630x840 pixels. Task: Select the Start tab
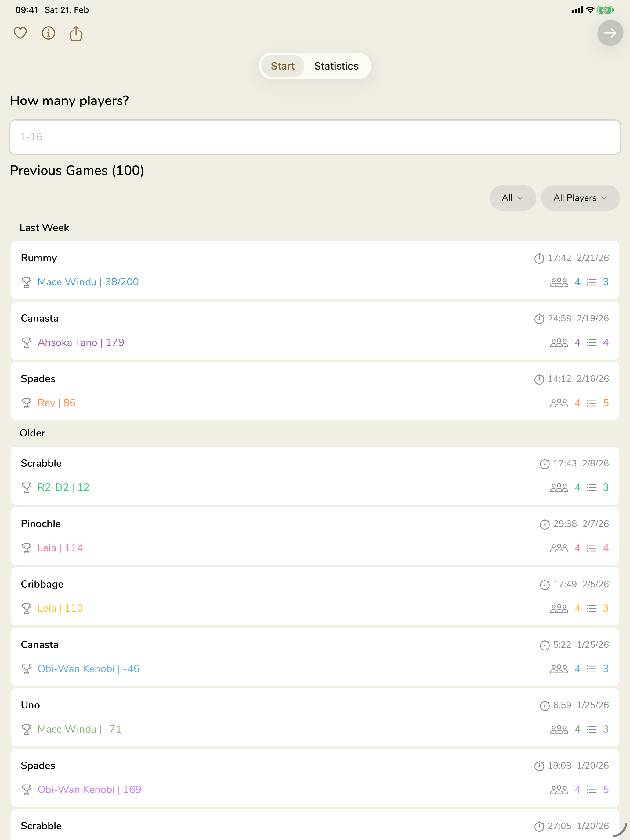click(x=283, y=66)
